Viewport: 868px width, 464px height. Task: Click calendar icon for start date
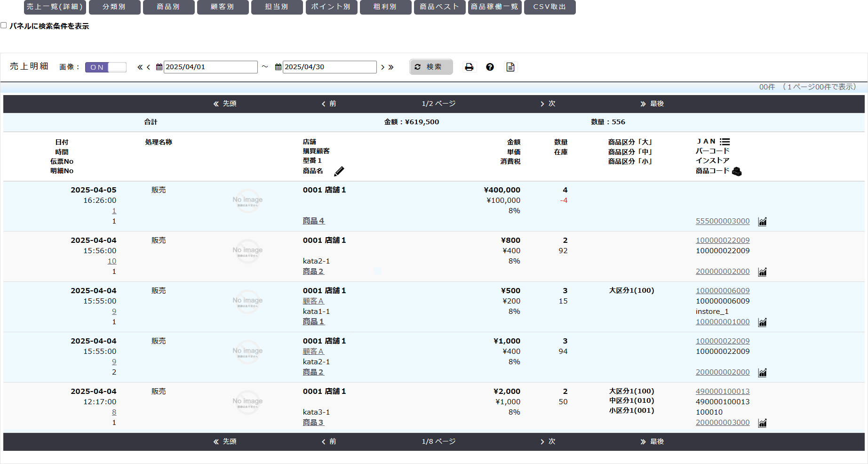159,67
